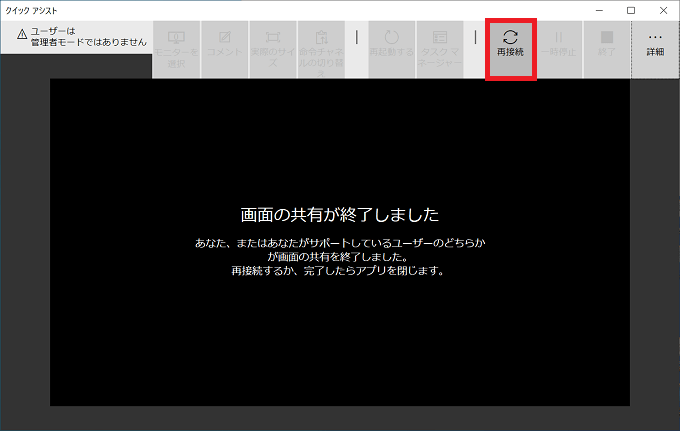
Task: Click the 一時停止 pause button
Action: point(559,49)
